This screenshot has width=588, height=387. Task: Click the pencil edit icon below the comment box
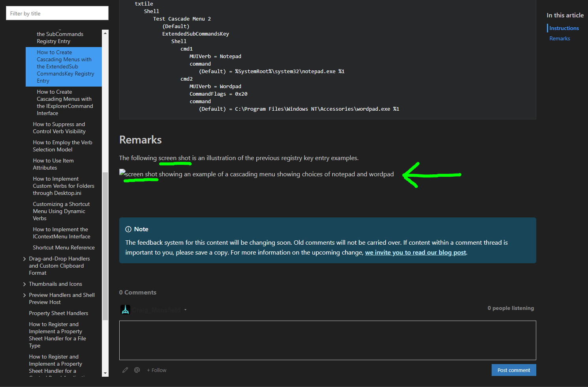pyautogui.click(x=125, y=370)
